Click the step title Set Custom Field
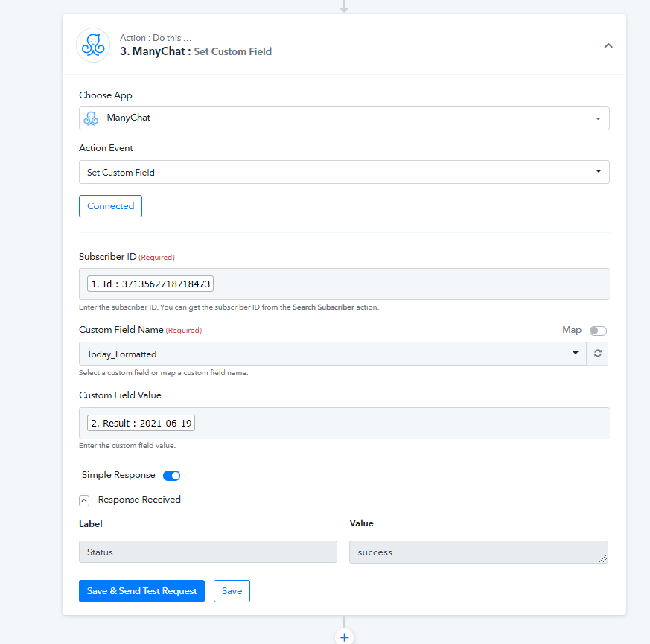This screenshot has width=650, height=644. [233, 52]
